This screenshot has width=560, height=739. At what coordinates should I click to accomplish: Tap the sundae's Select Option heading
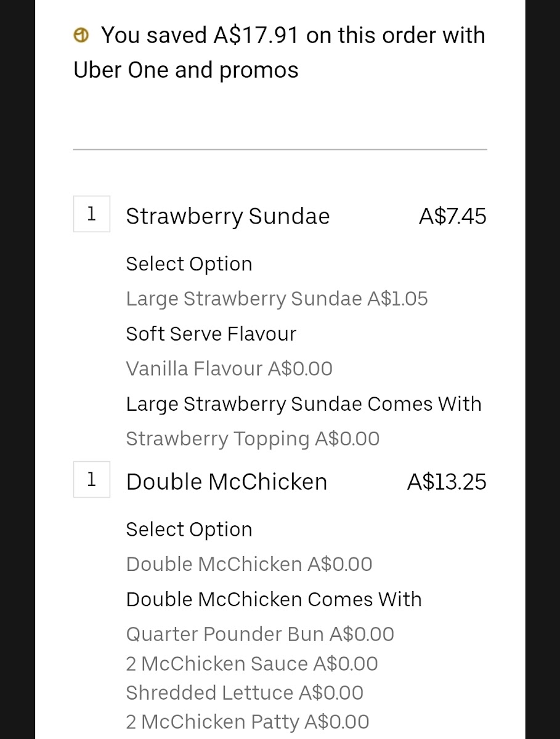(x=189, y=264)
